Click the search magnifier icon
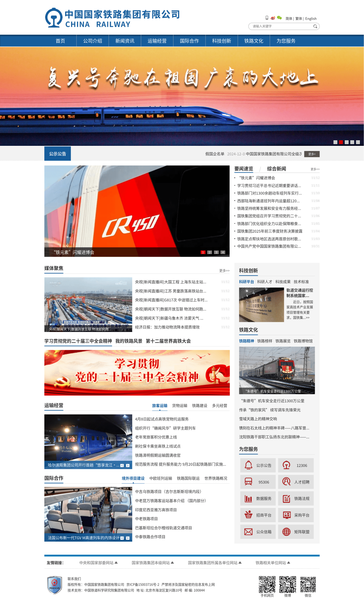This screenshot has height=609, width=364. point(315,26)
